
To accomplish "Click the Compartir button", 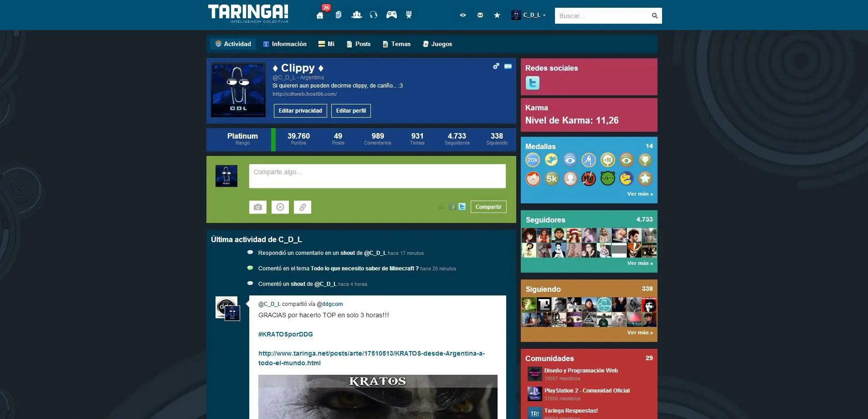I will (x=488, y=207).
